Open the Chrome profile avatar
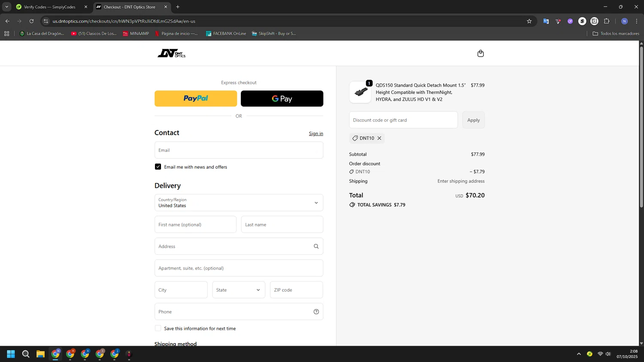The width and height of the screenshot is (644, 362). (624, 21)
